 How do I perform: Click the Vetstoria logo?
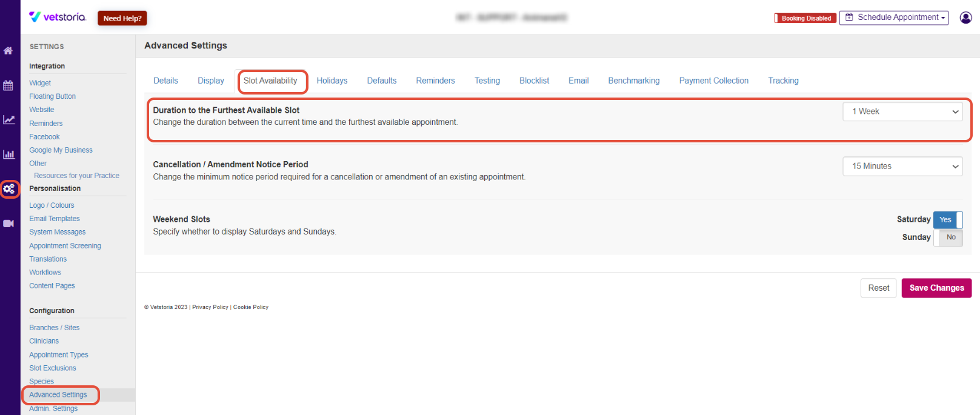[58, 17]
